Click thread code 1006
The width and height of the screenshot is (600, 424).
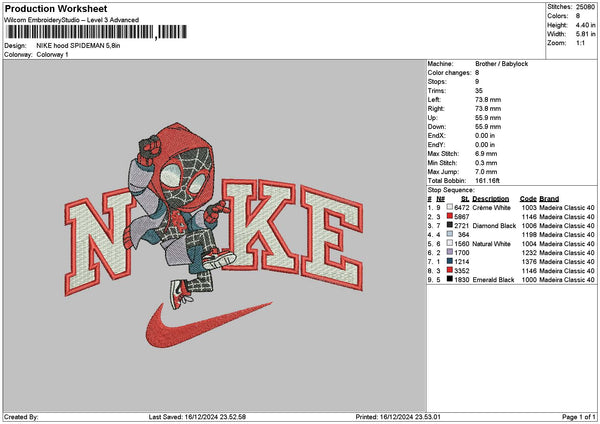pos(529,226)
